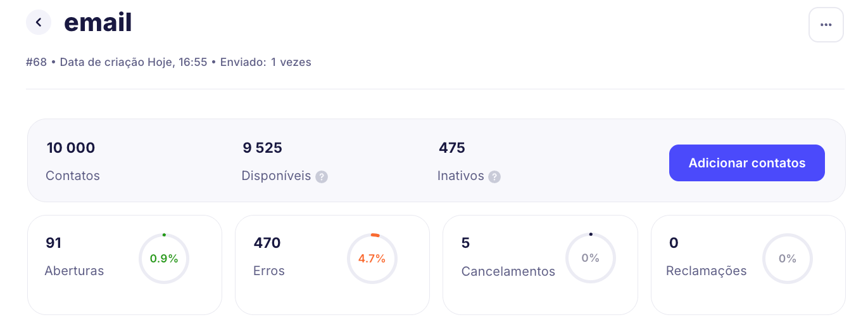Viewport: 868px width, 329px height.
Task: Select the Reclamações label text
Action: click(x=706, y=271)
